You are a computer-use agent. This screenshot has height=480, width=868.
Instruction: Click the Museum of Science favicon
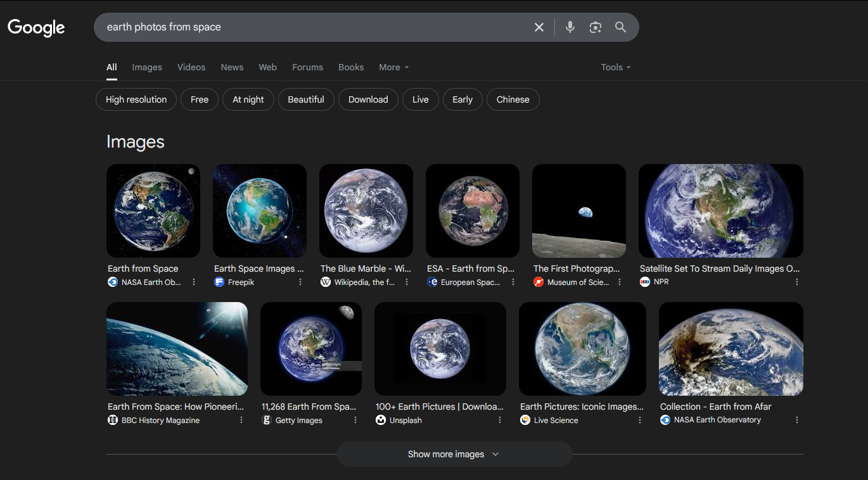(x=539, y=282)
